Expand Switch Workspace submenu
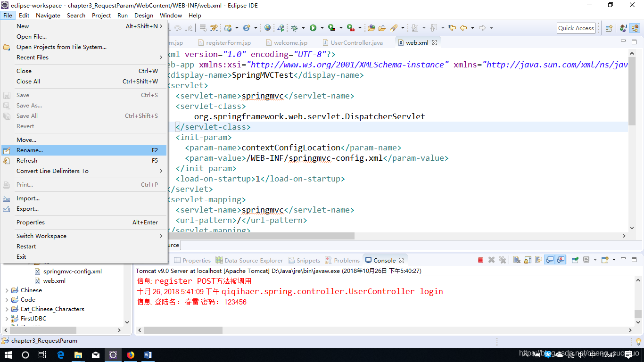 click(84, 236)
